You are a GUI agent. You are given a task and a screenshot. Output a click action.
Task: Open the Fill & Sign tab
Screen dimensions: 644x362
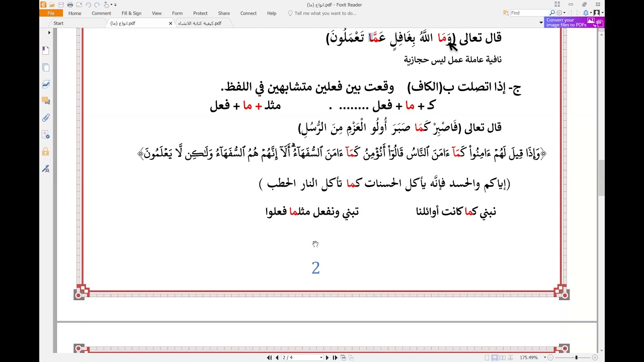point(131,14)
